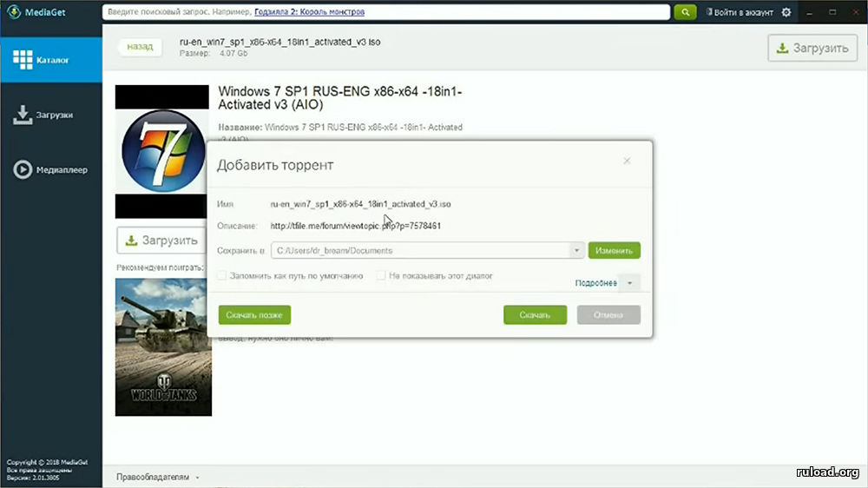The height and width of the screenshot is (488, 868).
Task: Click the torrent description URL text
Action: [x=355, y=226]
